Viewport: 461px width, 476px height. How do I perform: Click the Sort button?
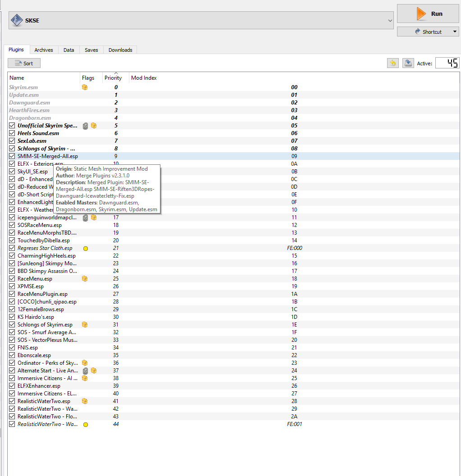(x=24, y=63)
